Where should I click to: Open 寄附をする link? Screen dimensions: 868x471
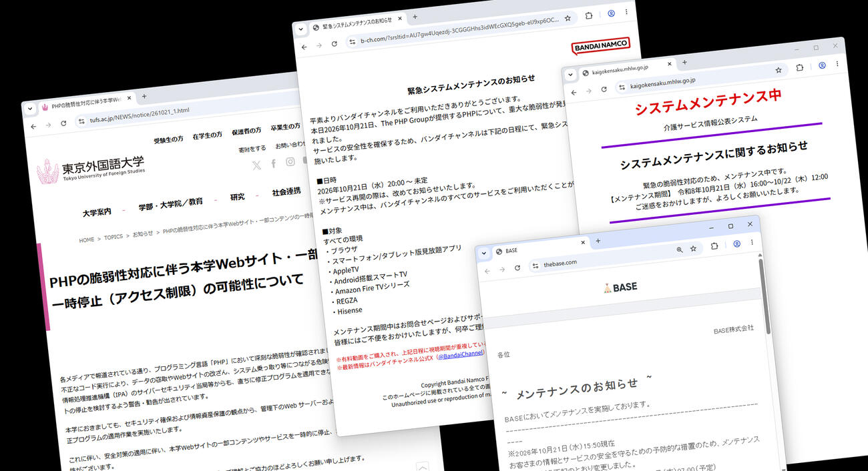pyautogui.click(x=252, y=149)
